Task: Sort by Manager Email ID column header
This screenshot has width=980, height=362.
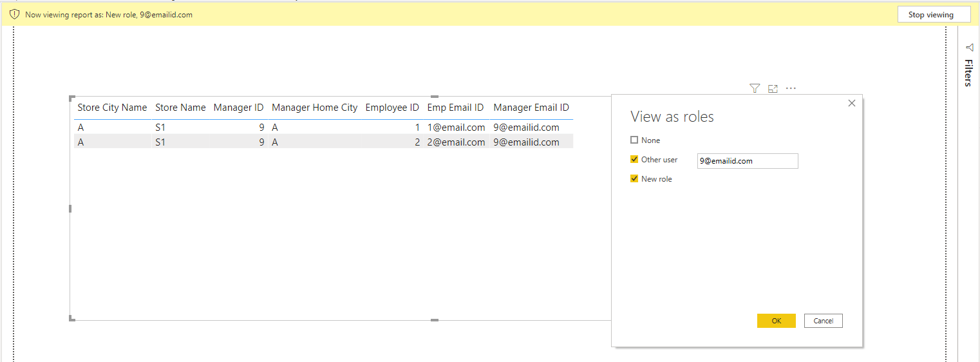Action: 531,108
